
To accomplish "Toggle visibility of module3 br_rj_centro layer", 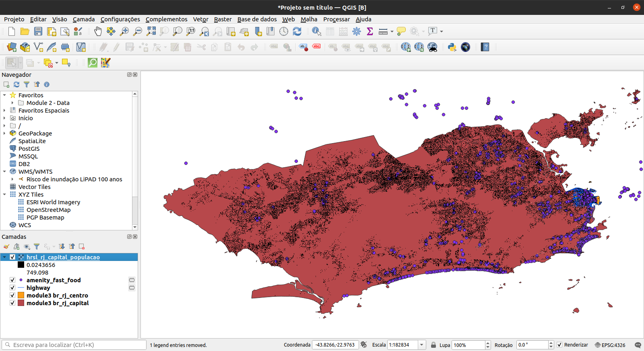I will (12, 295).
